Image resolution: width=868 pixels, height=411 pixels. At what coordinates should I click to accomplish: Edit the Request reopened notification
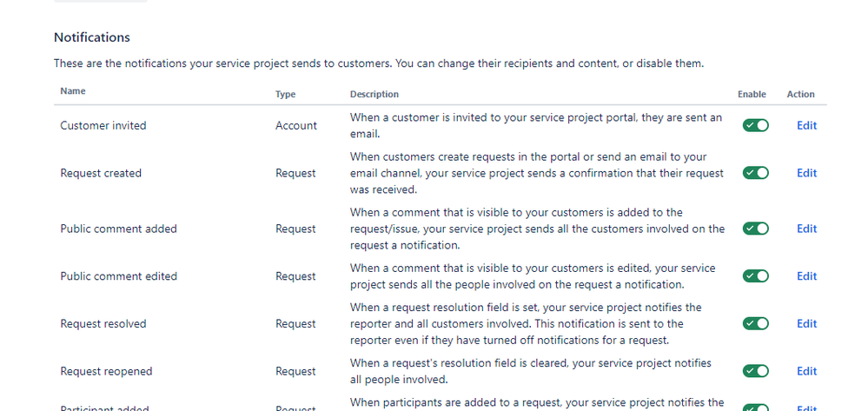click(x=806, y=371)
